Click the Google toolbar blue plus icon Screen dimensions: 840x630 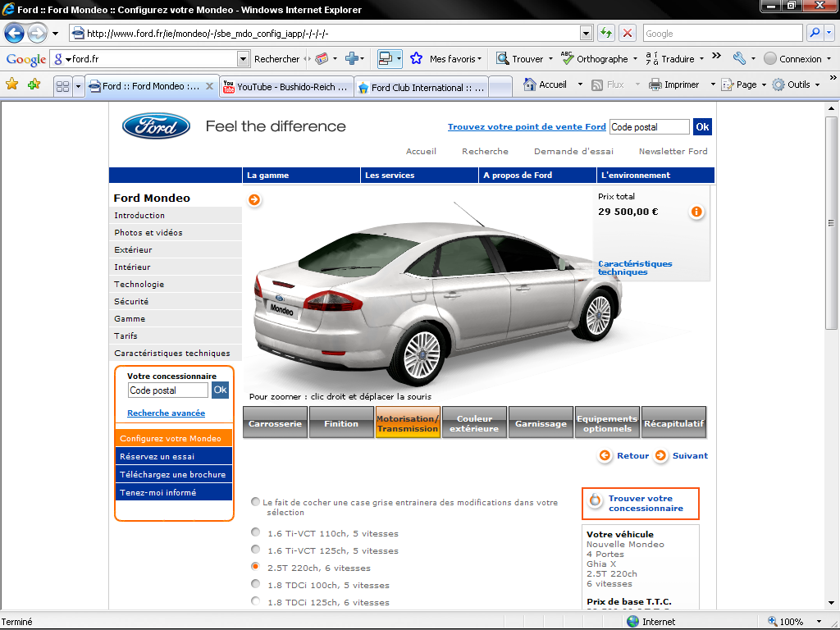coord(351,58)
